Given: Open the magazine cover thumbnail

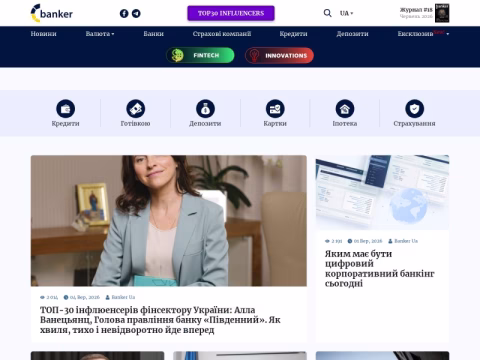Looking at the screenshot, I should click(x=442, y=13).
